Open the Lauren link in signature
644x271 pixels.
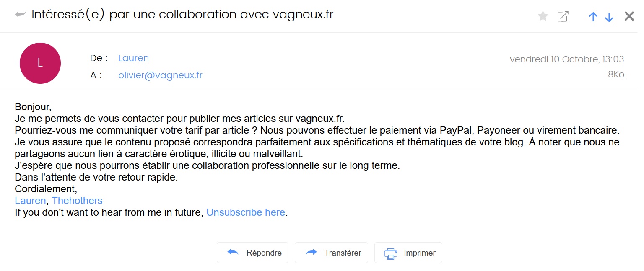(x=30, y=201)
